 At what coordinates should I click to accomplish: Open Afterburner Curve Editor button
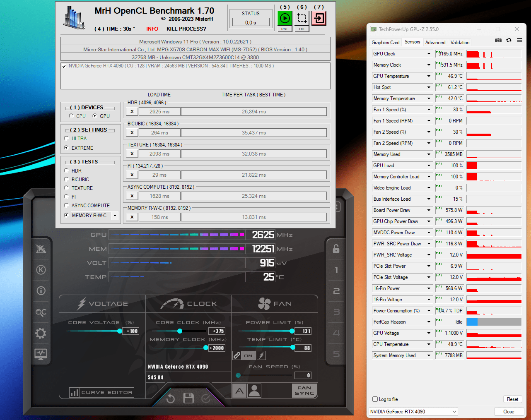click(101, 392)
